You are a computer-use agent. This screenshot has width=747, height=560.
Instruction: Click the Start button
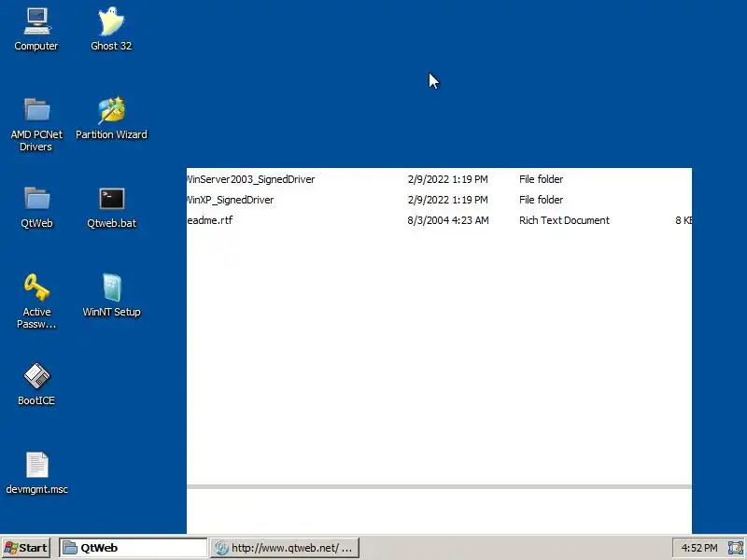tap(26, 548)
